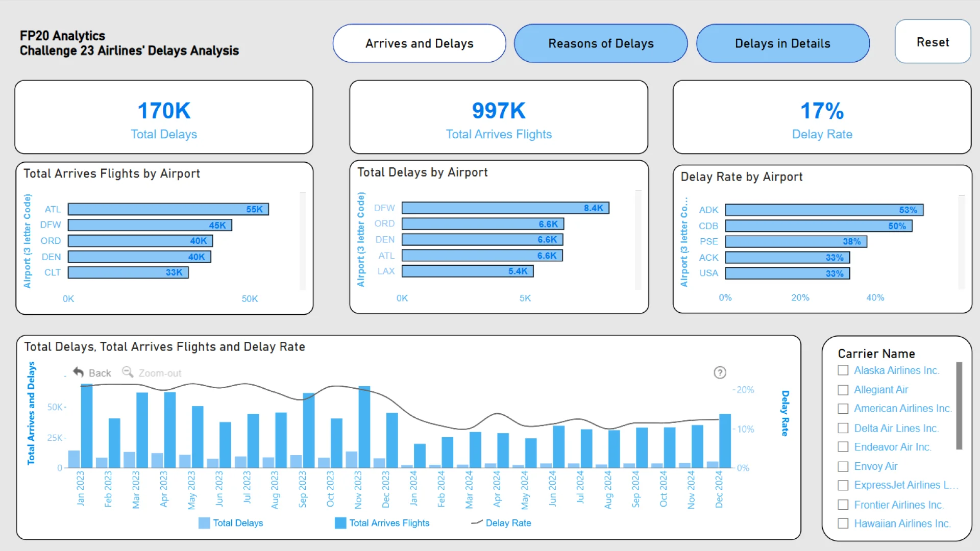Click the CDB bar with 50% delay rate

click(x=819, y=226)
